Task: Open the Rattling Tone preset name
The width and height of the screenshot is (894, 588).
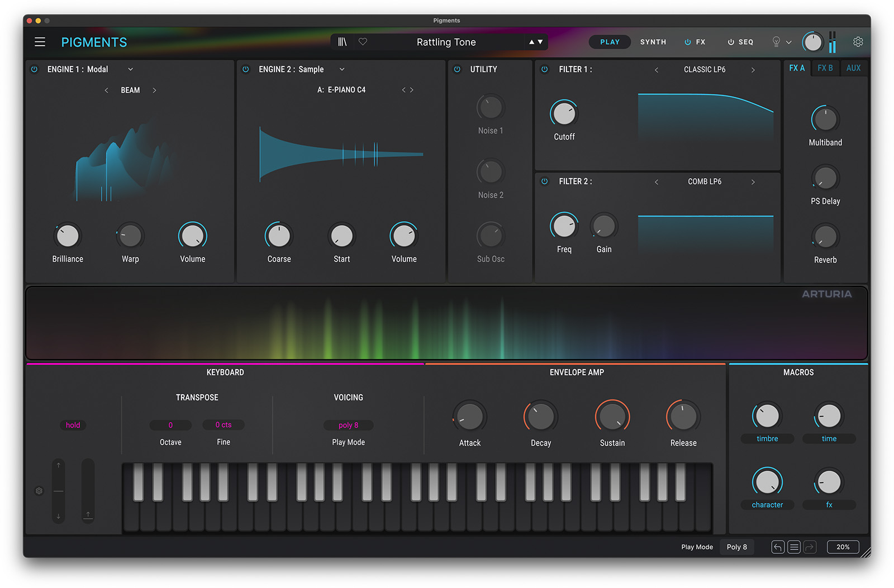Action: (x=446, y=42)
